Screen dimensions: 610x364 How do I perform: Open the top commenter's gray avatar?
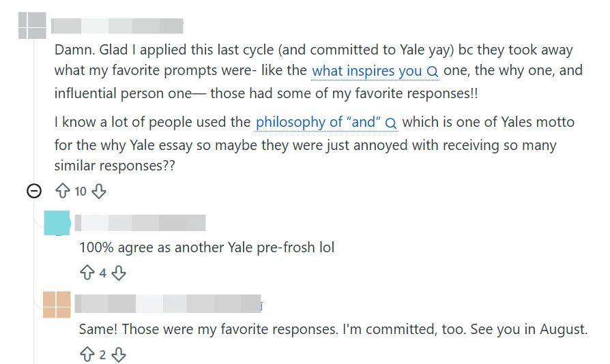coord(32,26)
